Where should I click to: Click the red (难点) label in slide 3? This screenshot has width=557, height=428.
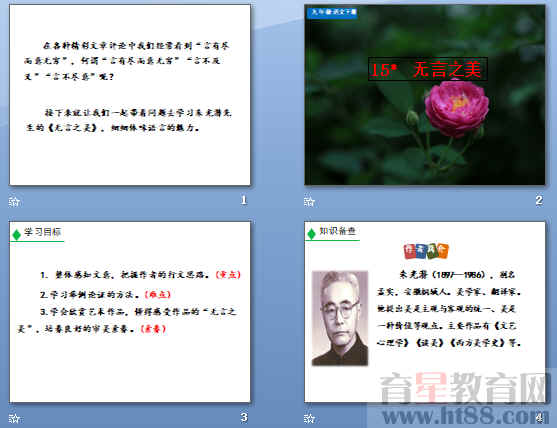click(x=158, y=294)
